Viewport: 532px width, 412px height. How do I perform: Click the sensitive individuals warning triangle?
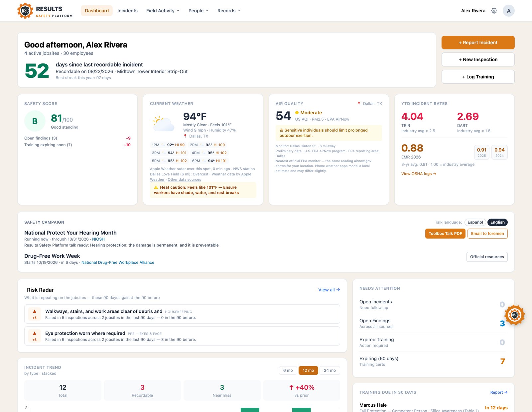(281, 130)
